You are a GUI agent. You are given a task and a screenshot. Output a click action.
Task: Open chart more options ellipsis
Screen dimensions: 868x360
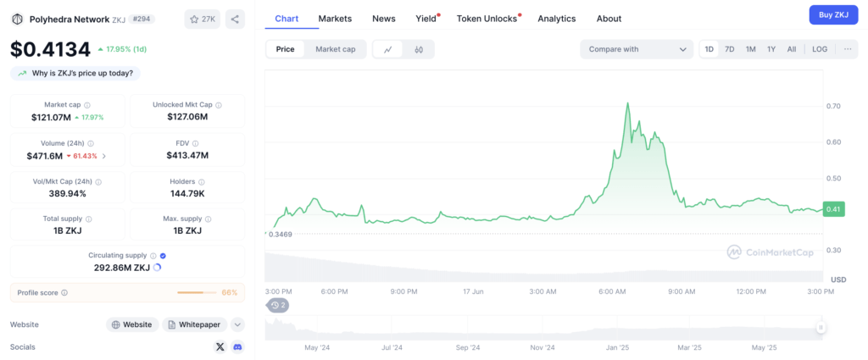tap(848, 49)
